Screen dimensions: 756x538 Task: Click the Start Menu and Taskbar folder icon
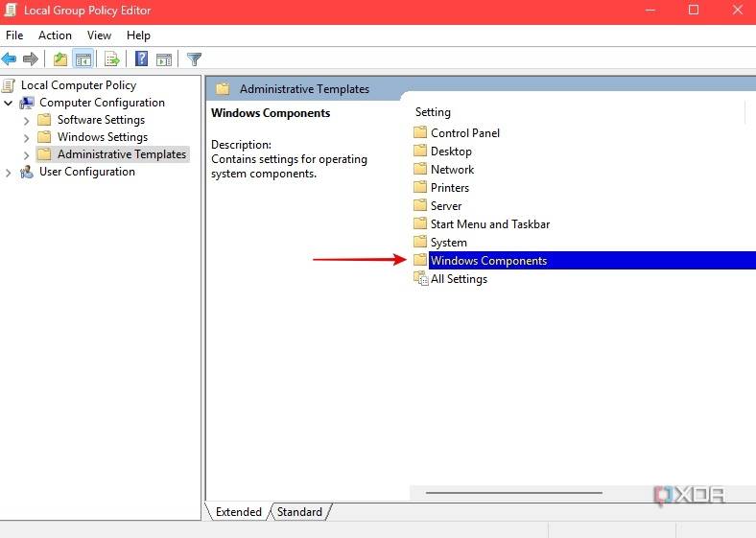click(420, 223)
